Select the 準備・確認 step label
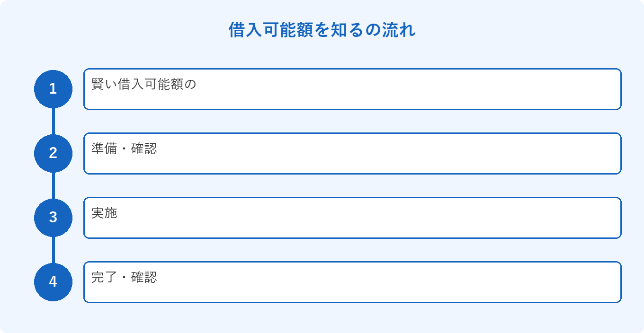The height and width of the screenshot is (333, 644). pos(124,149)
